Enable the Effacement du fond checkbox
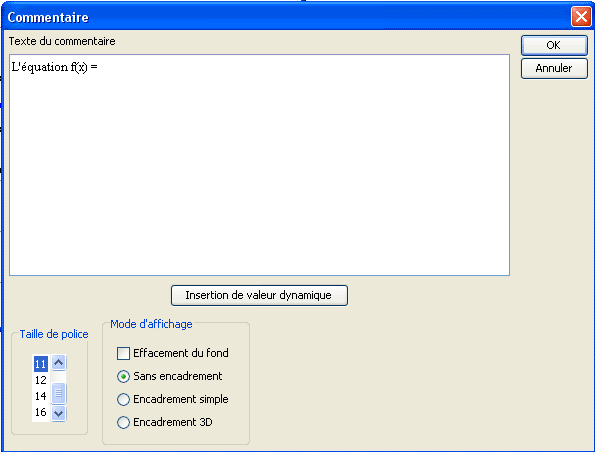Viewport: 595px width, 452px height. [123, 353]
